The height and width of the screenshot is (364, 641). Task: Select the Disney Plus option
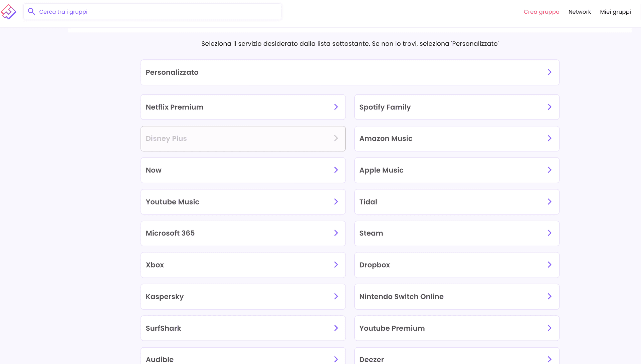coord(243,138)
